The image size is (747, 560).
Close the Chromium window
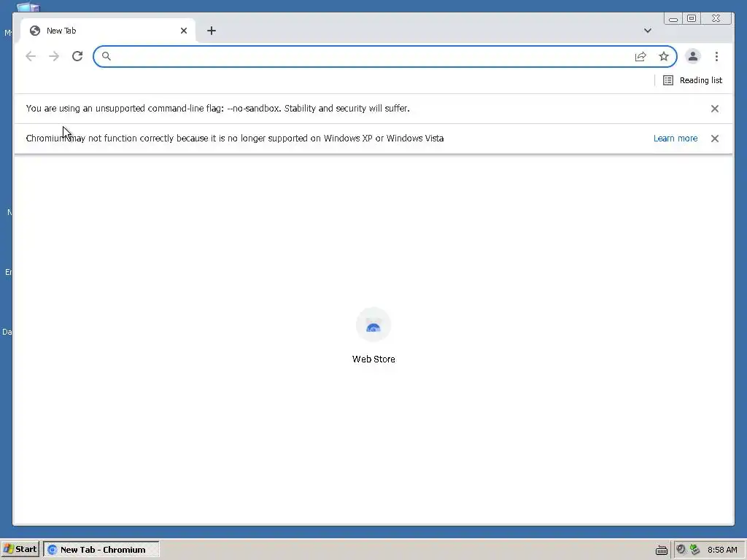coord(716,18)
